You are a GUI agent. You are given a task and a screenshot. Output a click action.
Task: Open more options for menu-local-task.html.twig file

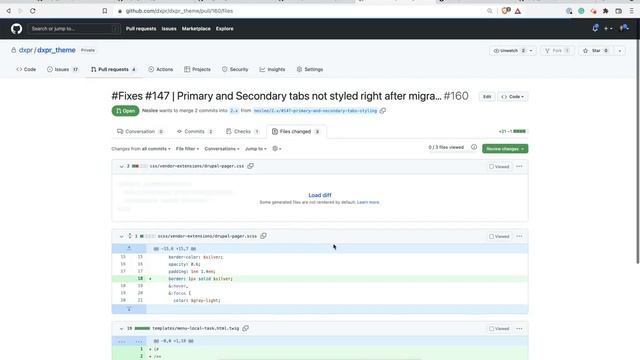[x=519, y=329]
